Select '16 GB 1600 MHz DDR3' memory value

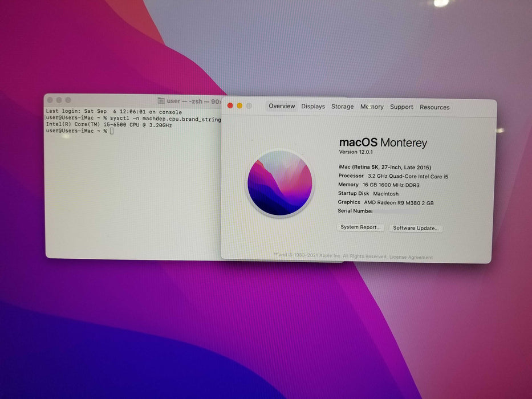click(391, 185)
